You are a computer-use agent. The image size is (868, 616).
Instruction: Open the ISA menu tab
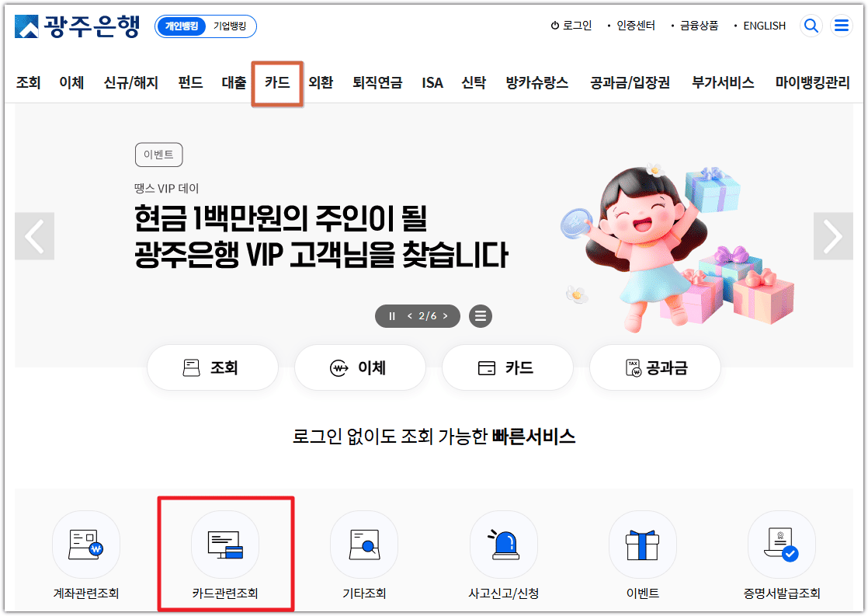point(431,82)
